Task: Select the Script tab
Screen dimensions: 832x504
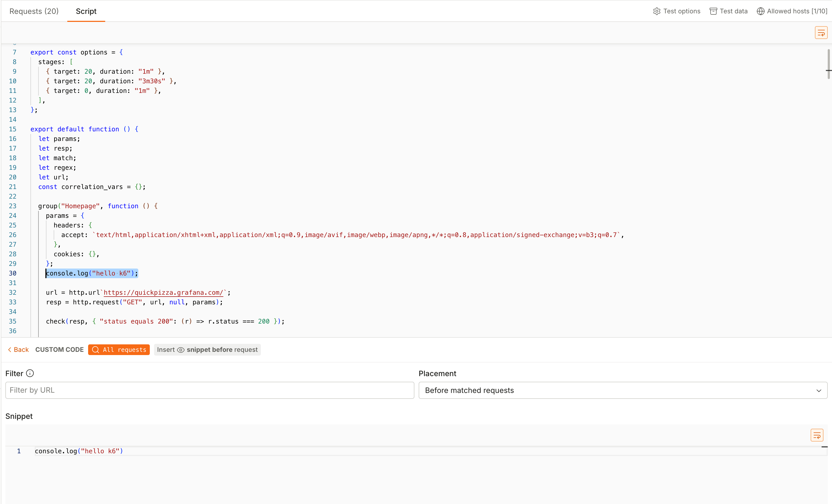Action: (x=86, y=11)
